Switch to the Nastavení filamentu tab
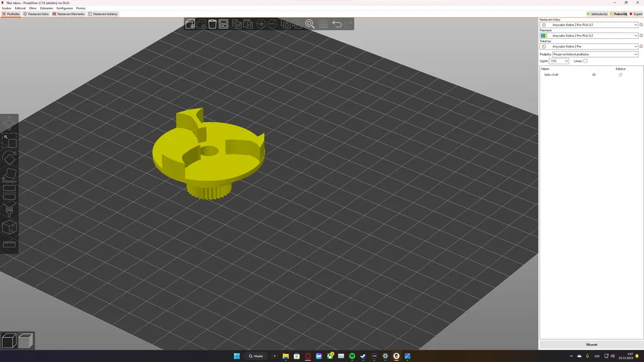This screenshot has width=644, height=362. point(68,14)
